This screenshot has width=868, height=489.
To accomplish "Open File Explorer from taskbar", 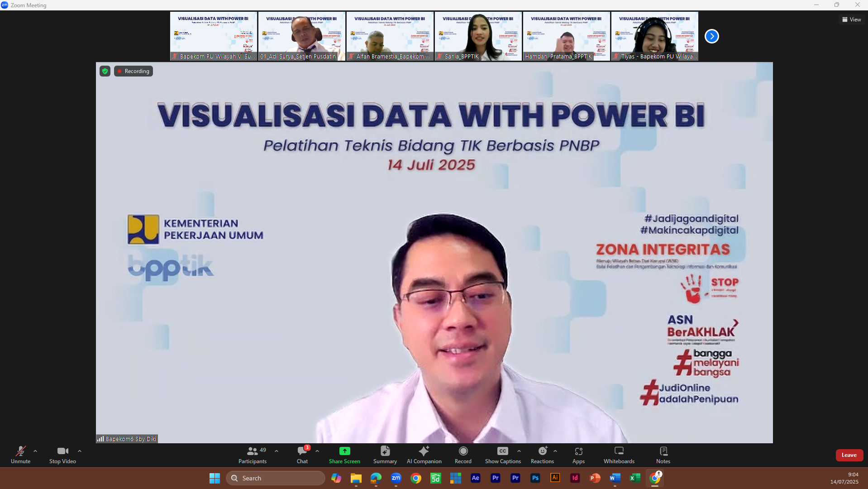I will tap(356, 478).
